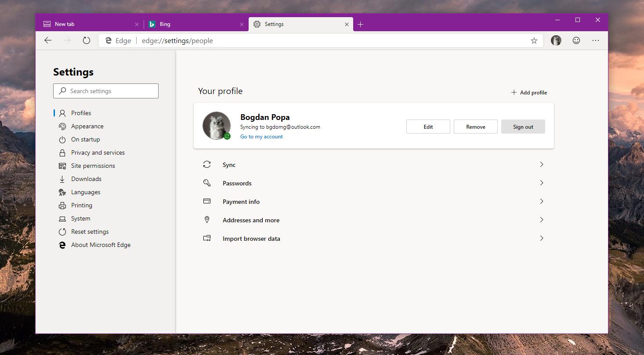Viewport: 644px width, 355px height.
Task: Focus the Search settings box
Action: click(106, 91)
